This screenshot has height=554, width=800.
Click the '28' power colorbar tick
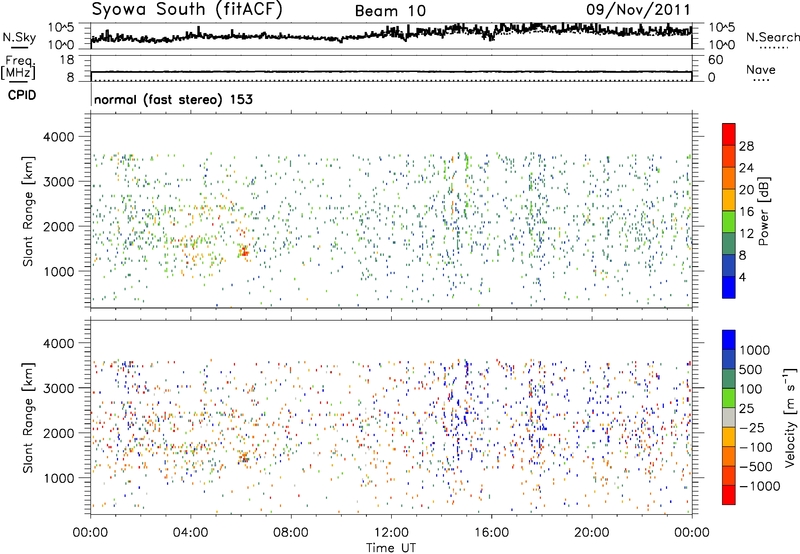pos(746,146)
